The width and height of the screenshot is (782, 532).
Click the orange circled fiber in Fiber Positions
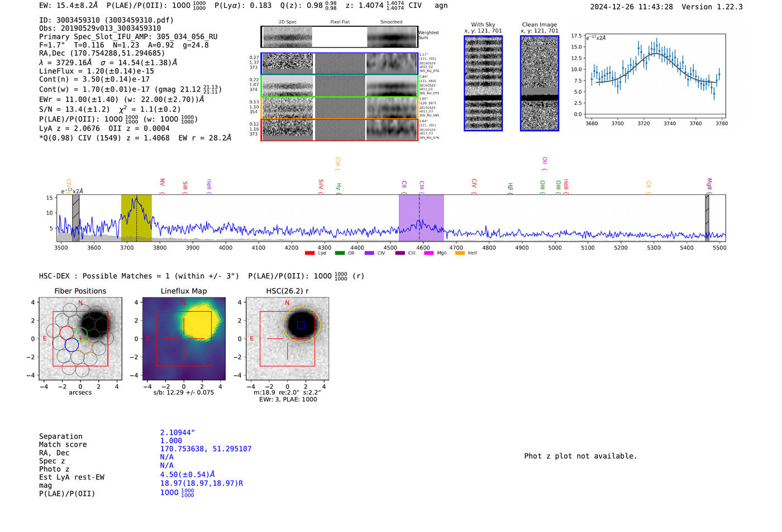point(85,347)
